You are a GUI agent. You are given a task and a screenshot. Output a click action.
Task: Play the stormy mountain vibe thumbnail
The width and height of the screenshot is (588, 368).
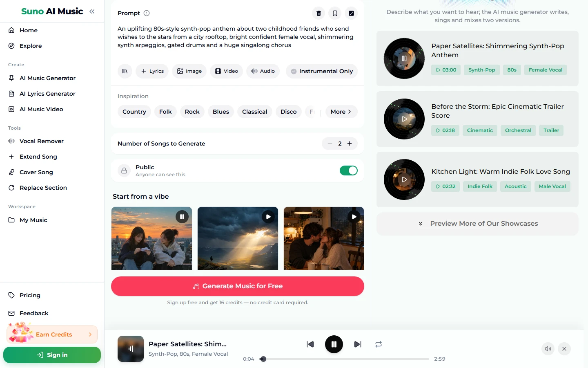268,217
